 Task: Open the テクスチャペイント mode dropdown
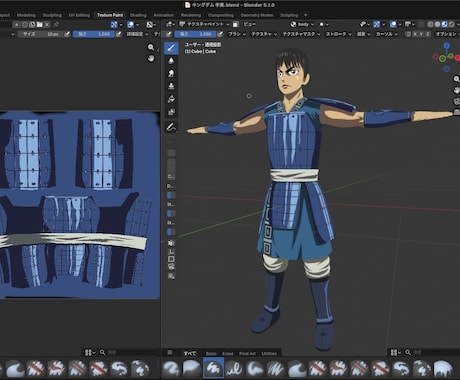pos(204,24)
